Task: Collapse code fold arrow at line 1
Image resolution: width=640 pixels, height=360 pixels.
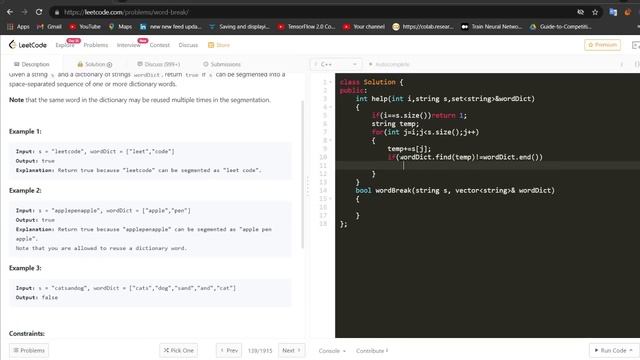Action: tap(331, 82)
